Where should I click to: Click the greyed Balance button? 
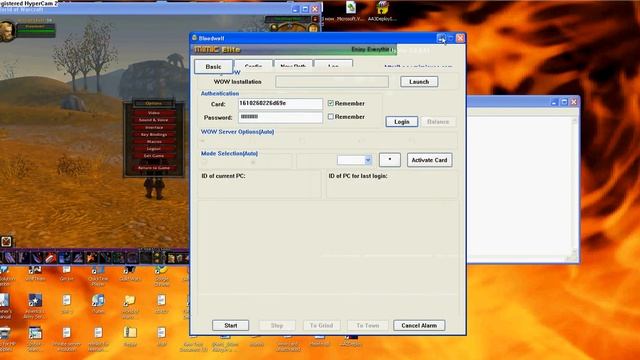pos(438,122)
